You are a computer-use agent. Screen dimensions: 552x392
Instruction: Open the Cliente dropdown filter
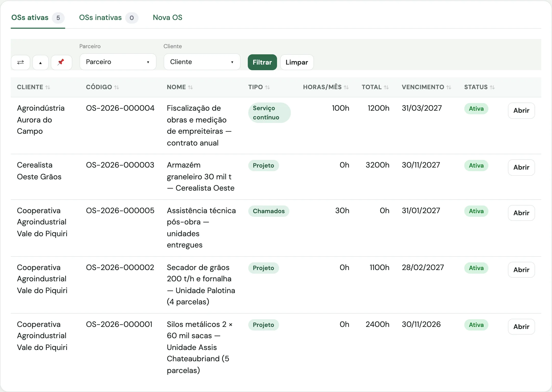[x=202, y=62]
